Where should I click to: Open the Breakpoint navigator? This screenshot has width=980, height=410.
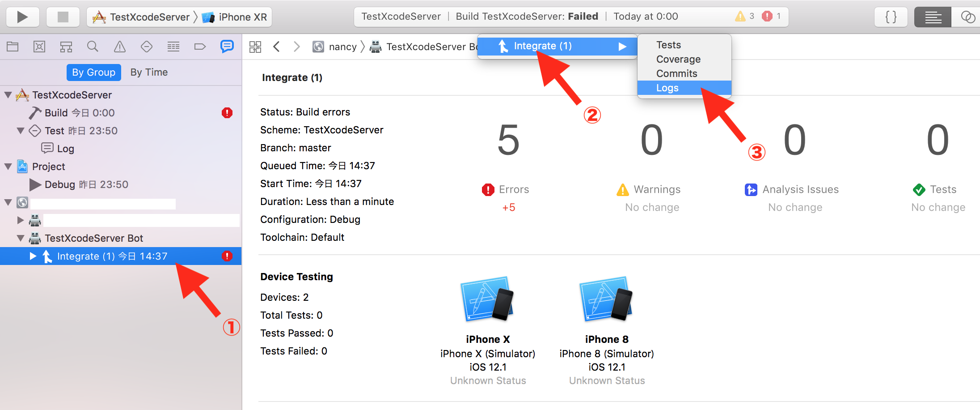click(200, 46)
